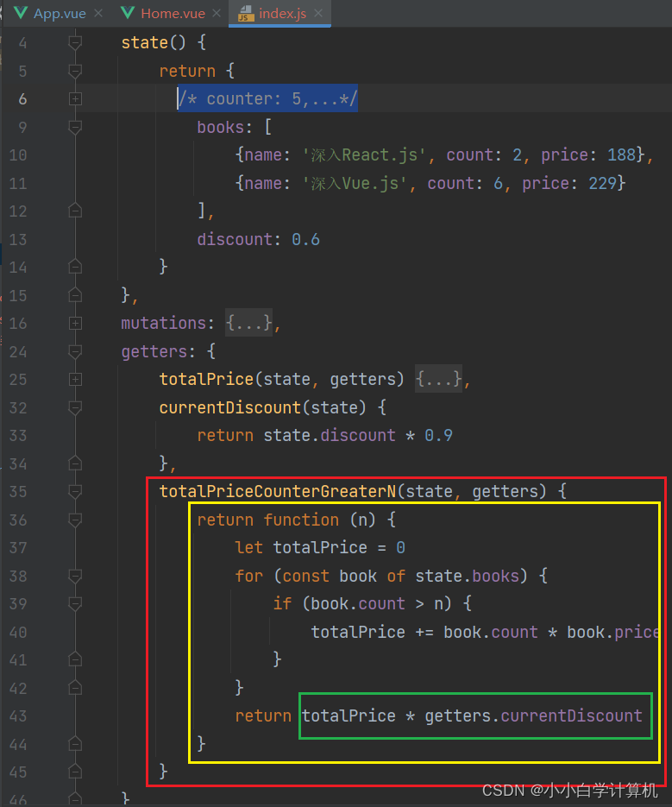Collapse the books array on line 9

75,127
